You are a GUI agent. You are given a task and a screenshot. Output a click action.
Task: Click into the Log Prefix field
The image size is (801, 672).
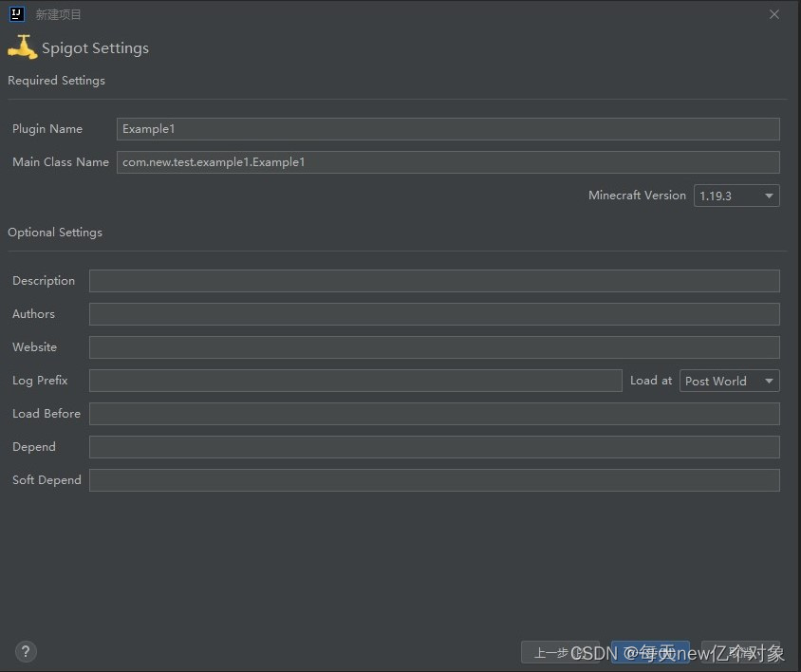[x=356, y=381]
